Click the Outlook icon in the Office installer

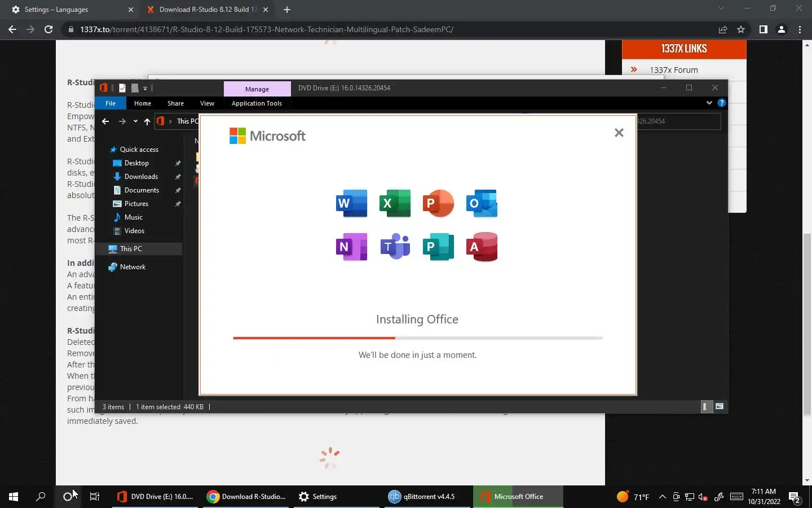click(482, 203)
